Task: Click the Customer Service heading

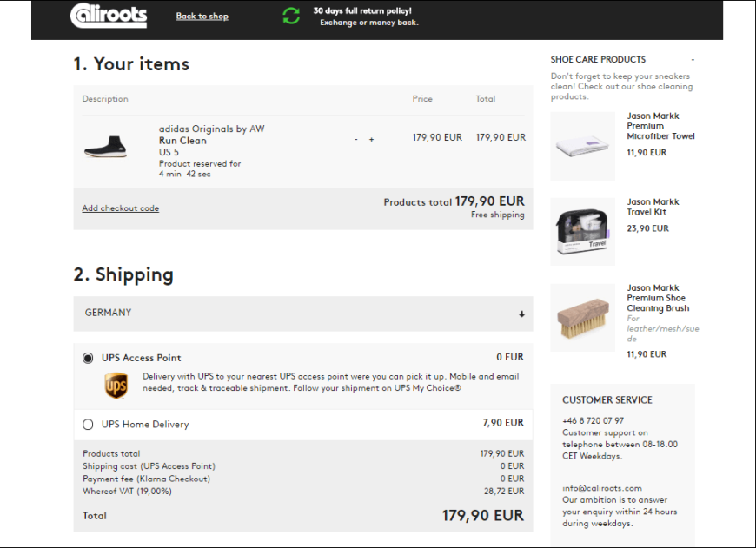Action: click(x=607, y=400)
